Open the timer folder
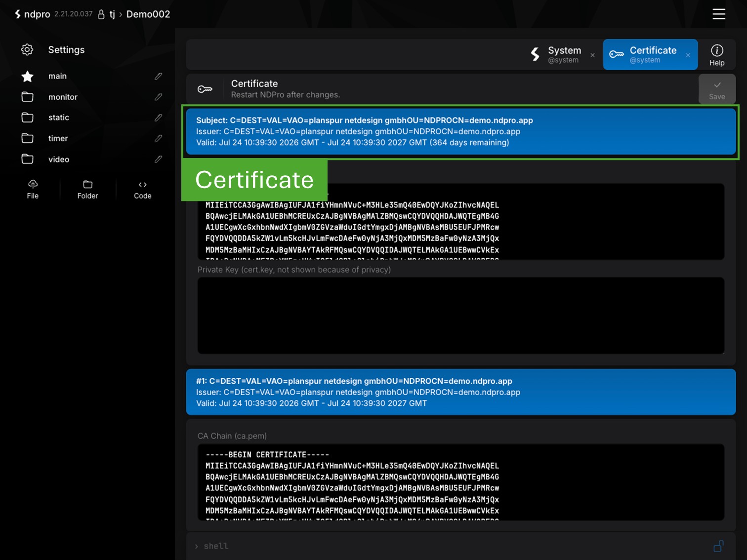 [58, 138]
